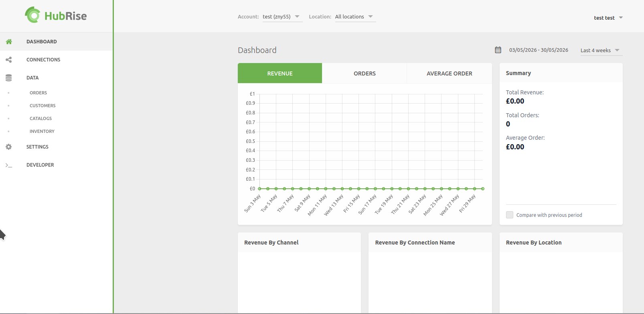
Task: Open Catalogs under Data
Action: coord(41,118)
